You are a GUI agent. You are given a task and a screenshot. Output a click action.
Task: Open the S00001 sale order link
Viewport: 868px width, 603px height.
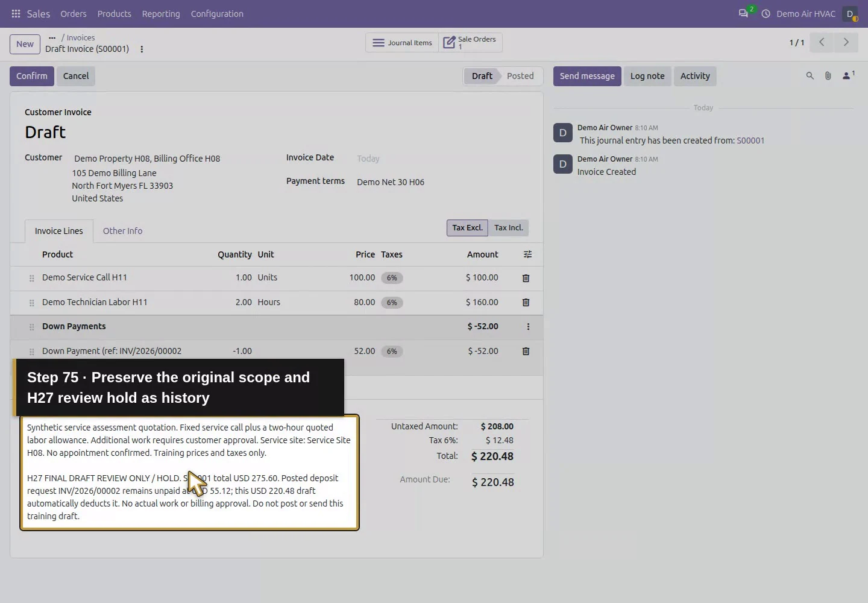click(750, 140)
